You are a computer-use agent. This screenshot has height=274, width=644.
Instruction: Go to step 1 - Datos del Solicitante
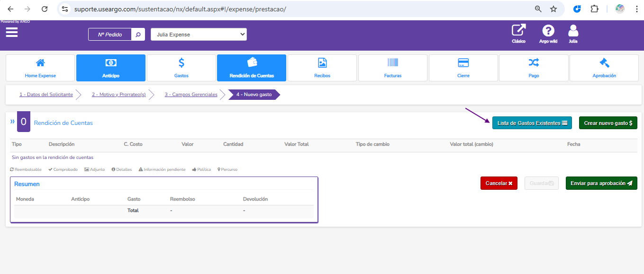[x=46, y=95]
